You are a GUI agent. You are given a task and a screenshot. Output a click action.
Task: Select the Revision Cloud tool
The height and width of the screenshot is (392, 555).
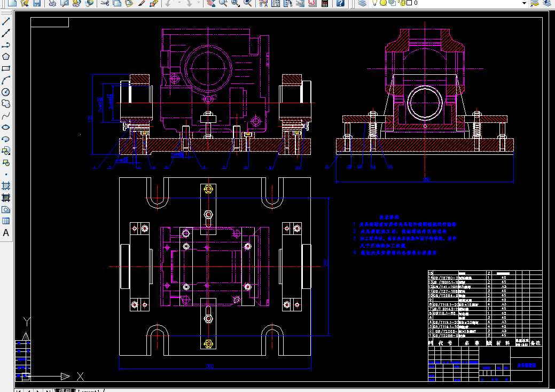point(6,104)
